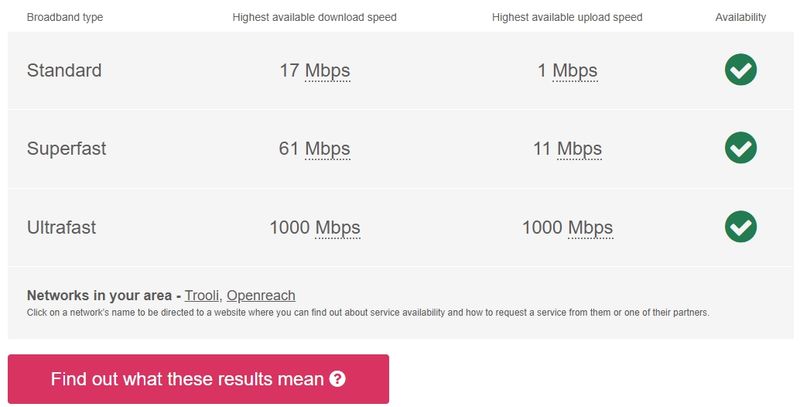Open the Openreach network link

261,295
